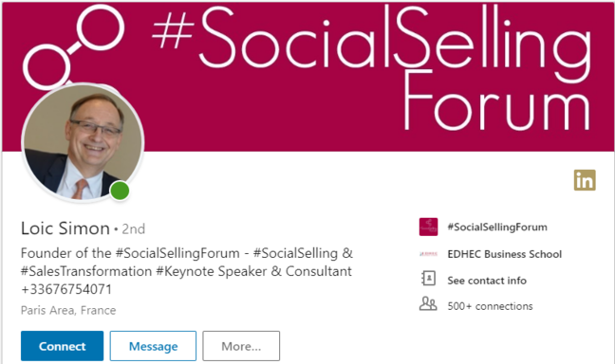Click the #SocialSelling Forum banner image
615x364 pixels.
[x=307, y=77]
